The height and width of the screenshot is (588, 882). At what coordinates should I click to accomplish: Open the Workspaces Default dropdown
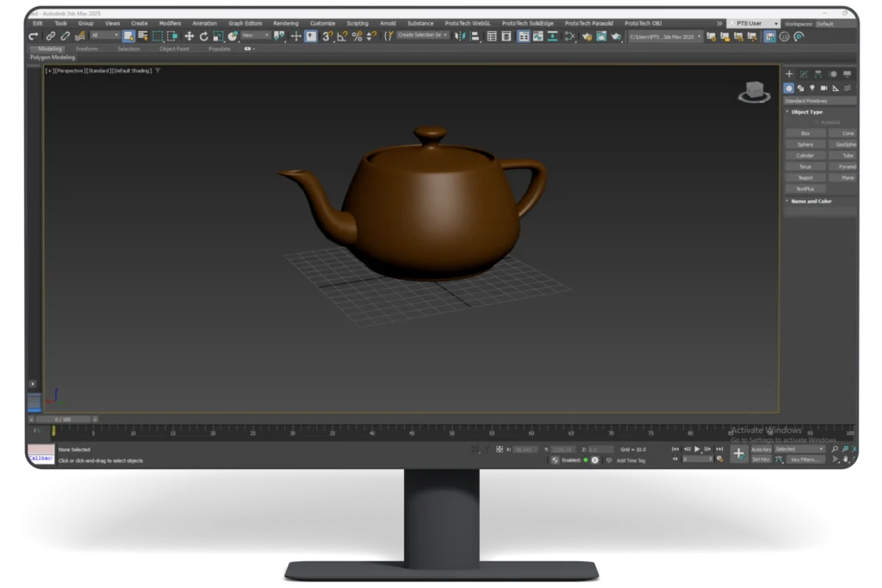(834, 24)
